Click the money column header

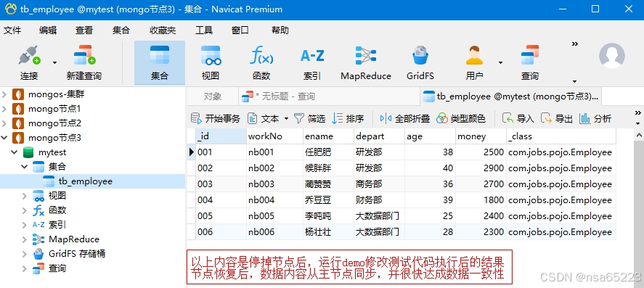point(481,136)
